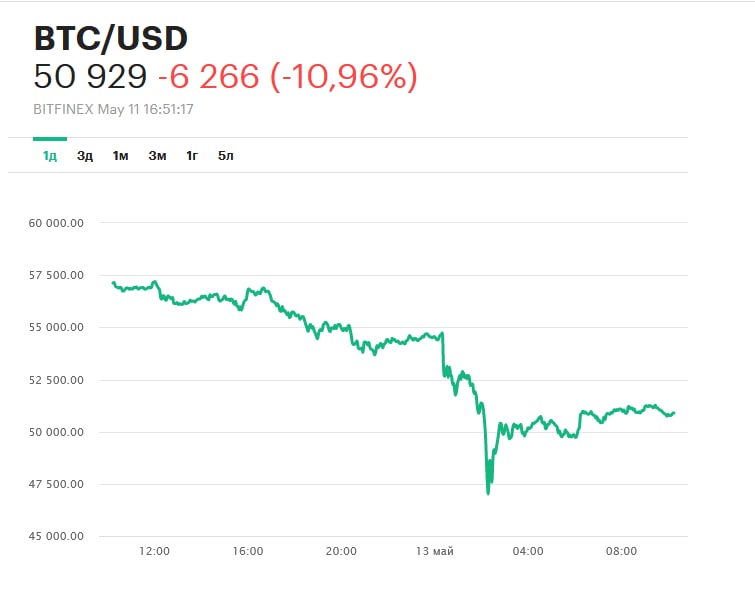
Task: Click the BTC/USD pair title
Action: pyautogui.click(x=111, y=38)
